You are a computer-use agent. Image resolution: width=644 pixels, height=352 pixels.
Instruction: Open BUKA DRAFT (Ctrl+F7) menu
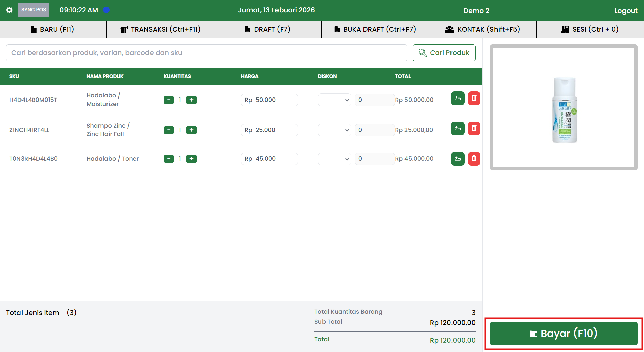(x=375, y=29)
